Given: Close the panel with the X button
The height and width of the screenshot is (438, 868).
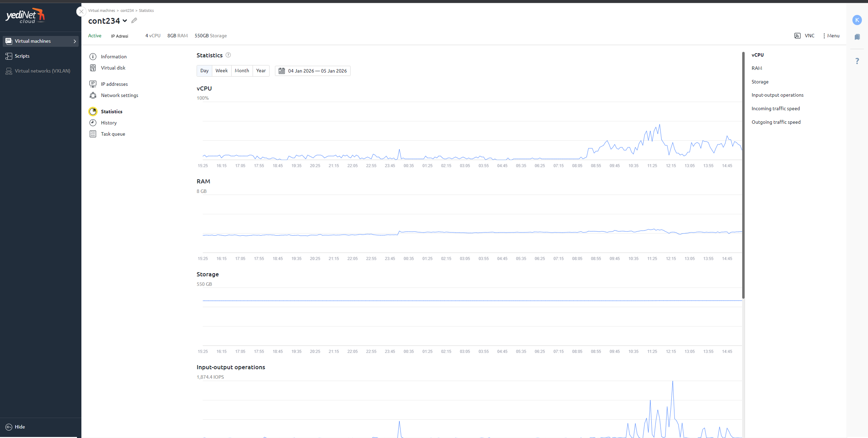Looking at the screenshot, I should pyautogui.click(x=81, y=12).
